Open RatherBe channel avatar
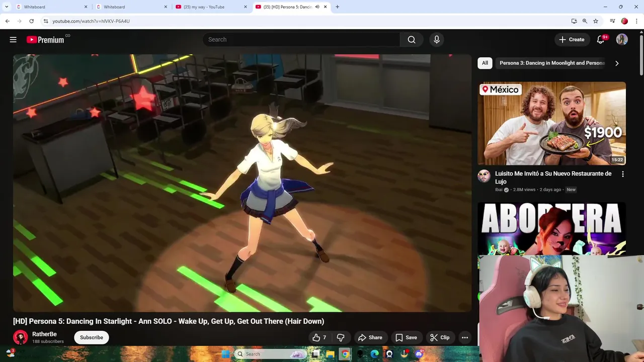 point(20,337)
